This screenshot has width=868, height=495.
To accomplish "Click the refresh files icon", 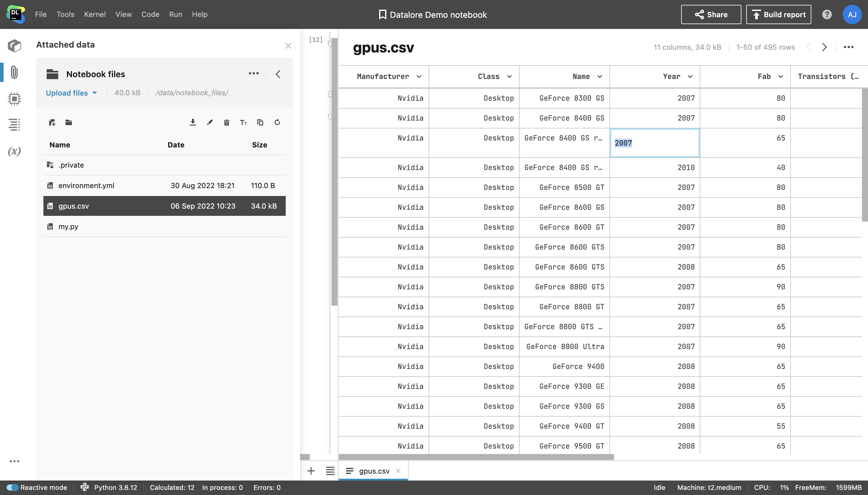I will point(277,122).
